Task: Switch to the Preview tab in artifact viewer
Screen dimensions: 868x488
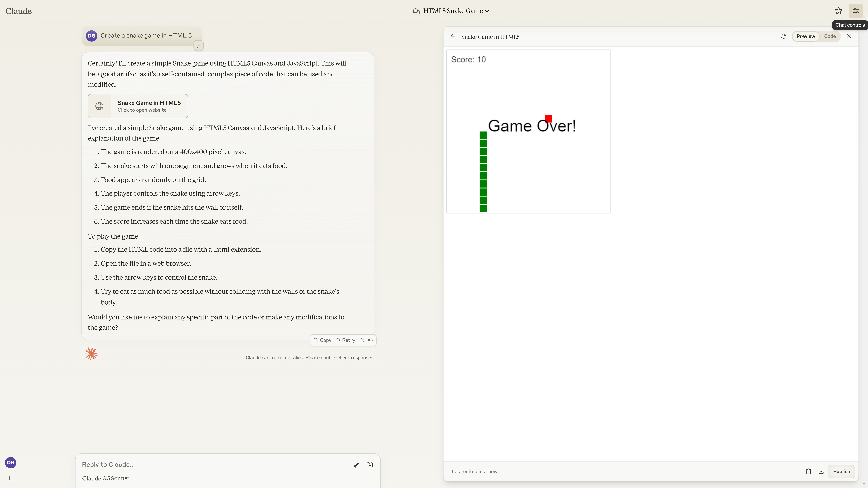Action: click(x=805, y=36)
